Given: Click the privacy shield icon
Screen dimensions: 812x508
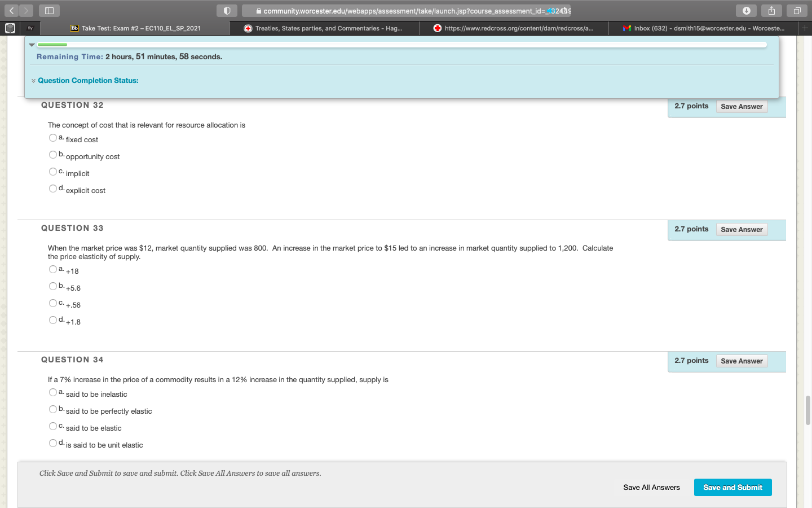Looking at the screenshot, I should coord(227,11).
